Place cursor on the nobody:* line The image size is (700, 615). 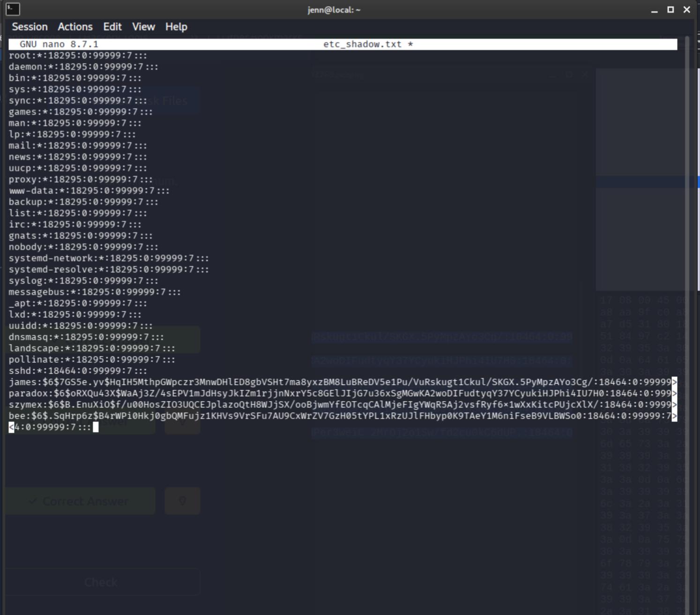[83, 247]
